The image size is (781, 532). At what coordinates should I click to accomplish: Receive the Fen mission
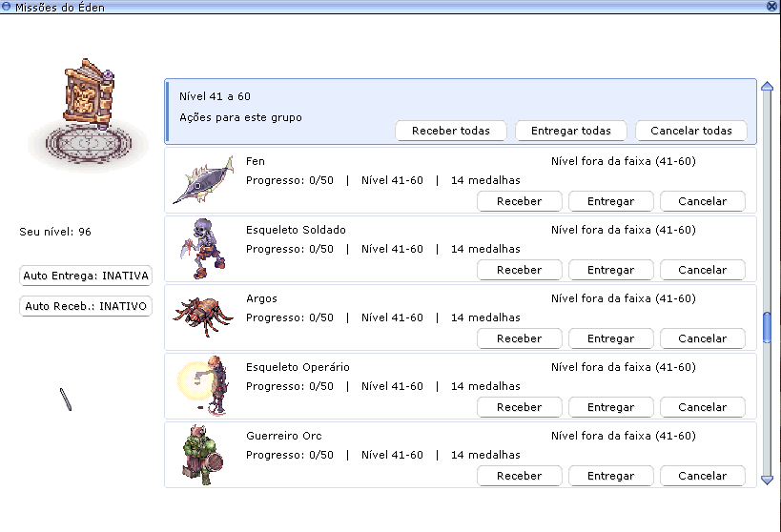(520, 201)
